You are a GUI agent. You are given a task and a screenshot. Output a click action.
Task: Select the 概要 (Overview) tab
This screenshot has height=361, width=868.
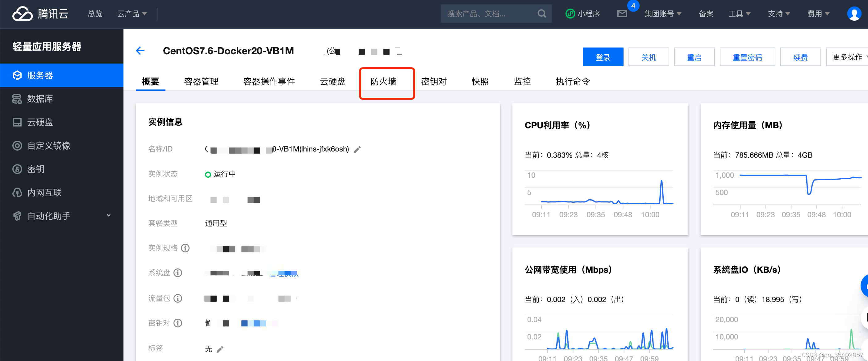pos(149,81)
